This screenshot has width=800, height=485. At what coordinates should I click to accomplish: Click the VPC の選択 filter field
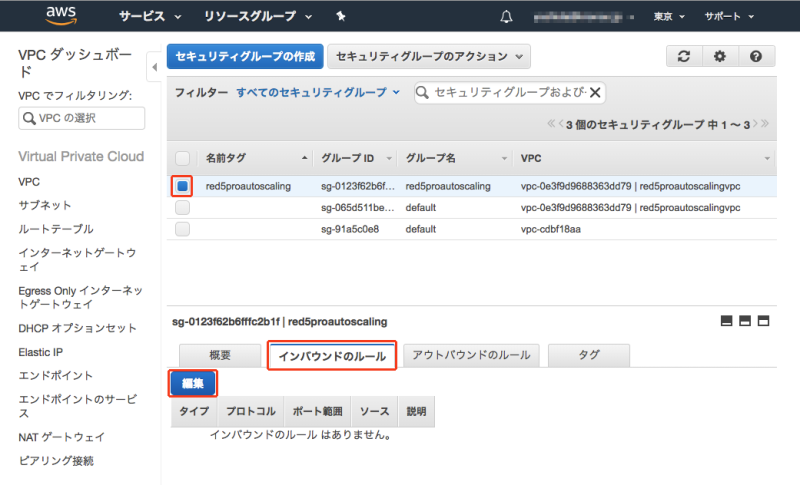(82, 118)
